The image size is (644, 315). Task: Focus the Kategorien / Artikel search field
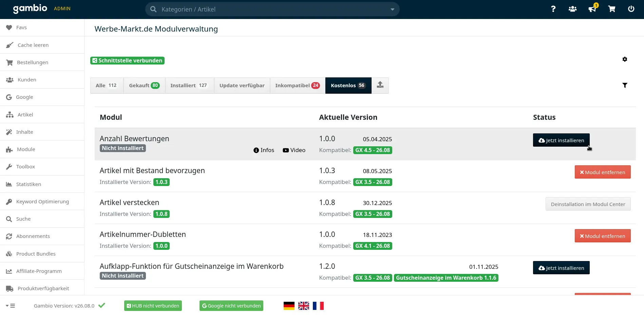pyautogui.click(x=272, y=10)
